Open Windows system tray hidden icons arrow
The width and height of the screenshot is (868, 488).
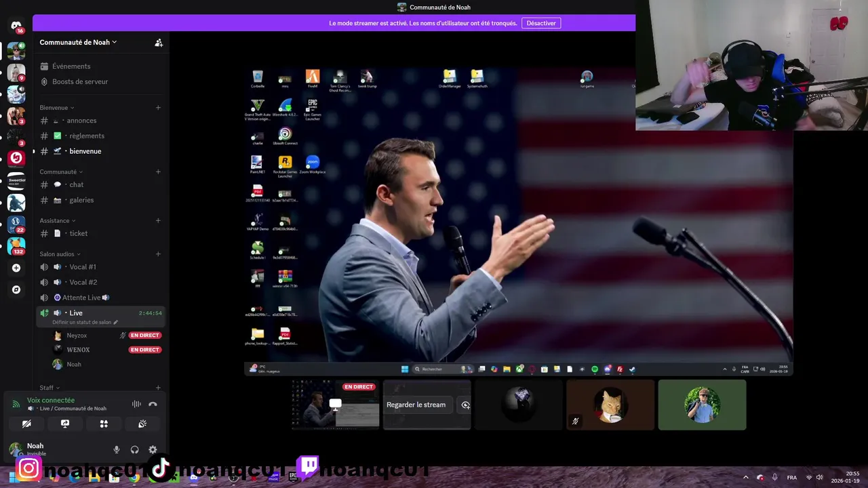point(746,477)
